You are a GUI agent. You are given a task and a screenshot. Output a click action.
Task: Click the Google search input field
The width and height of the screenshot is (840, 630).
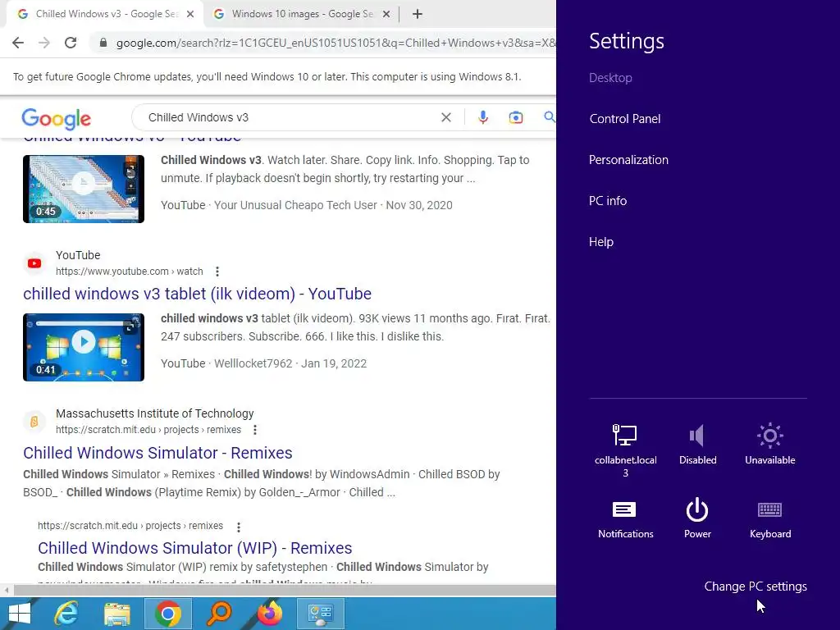290,117
